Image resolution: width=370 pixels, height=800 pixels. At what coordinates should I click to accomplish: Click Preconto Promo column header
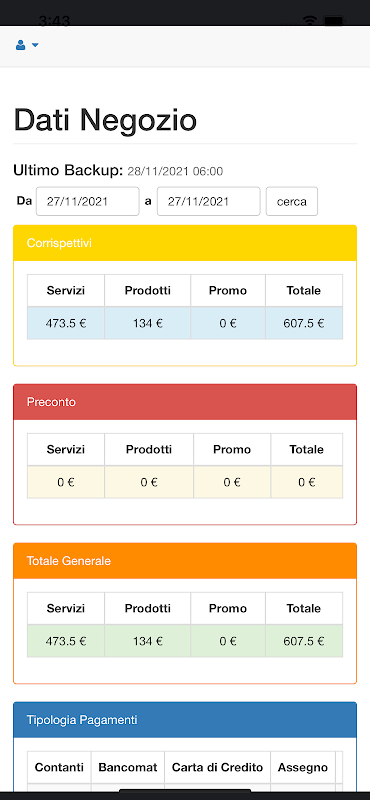pos(232,449)
